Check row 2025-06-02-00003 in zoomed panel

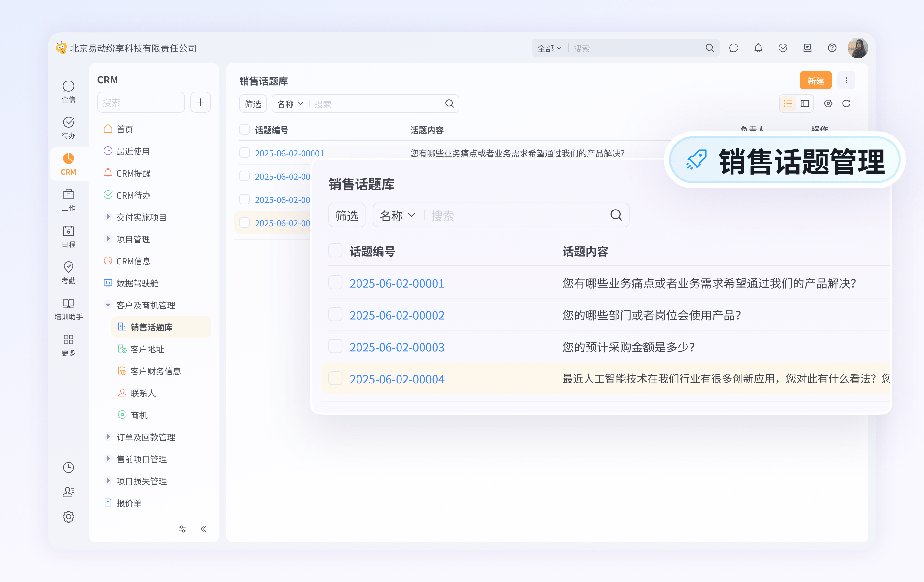[x=335, y=347]
